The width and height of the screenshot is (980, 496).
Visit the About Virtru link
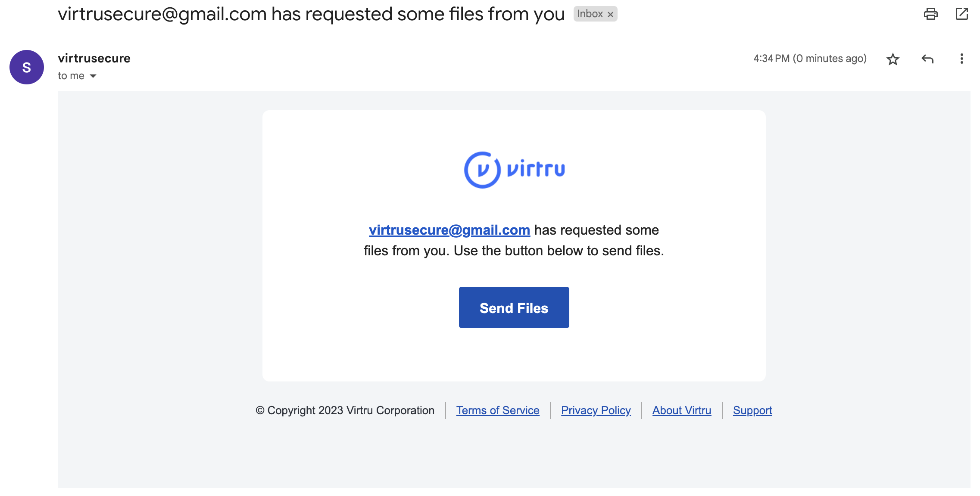pyautogui.click(x=681, y=410)
